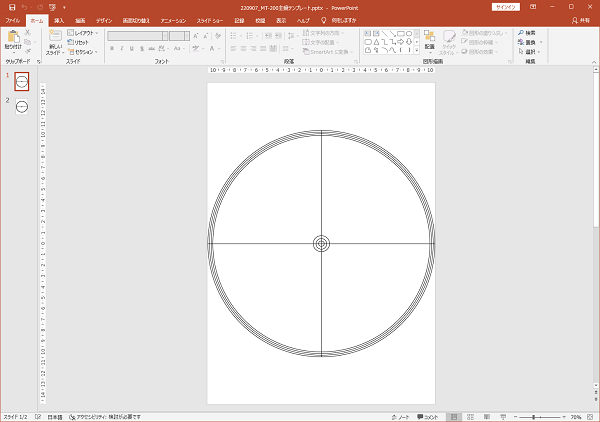
Task: Expand the 文字列の方向 dropdown
Action: point(324,33)
